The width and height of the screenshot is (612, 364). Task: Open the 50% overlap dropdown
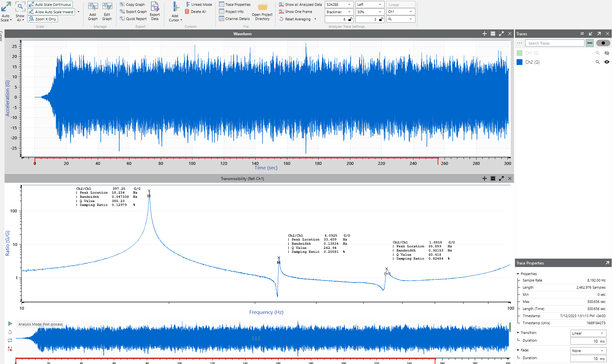coord(370,12)
